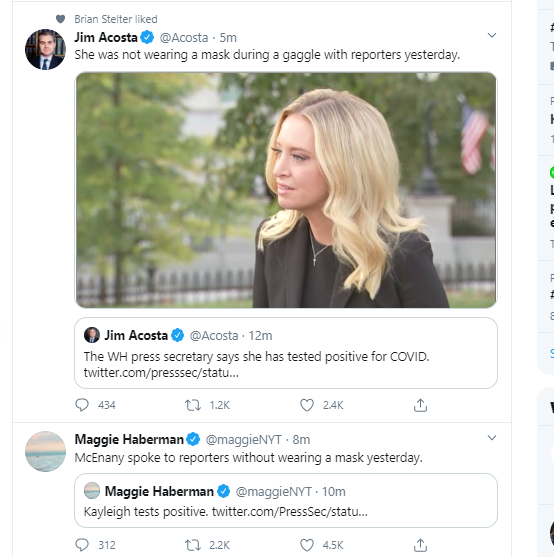
Task: Visit the @maggieNYT handle link
Action: click(x=244, y=440)
